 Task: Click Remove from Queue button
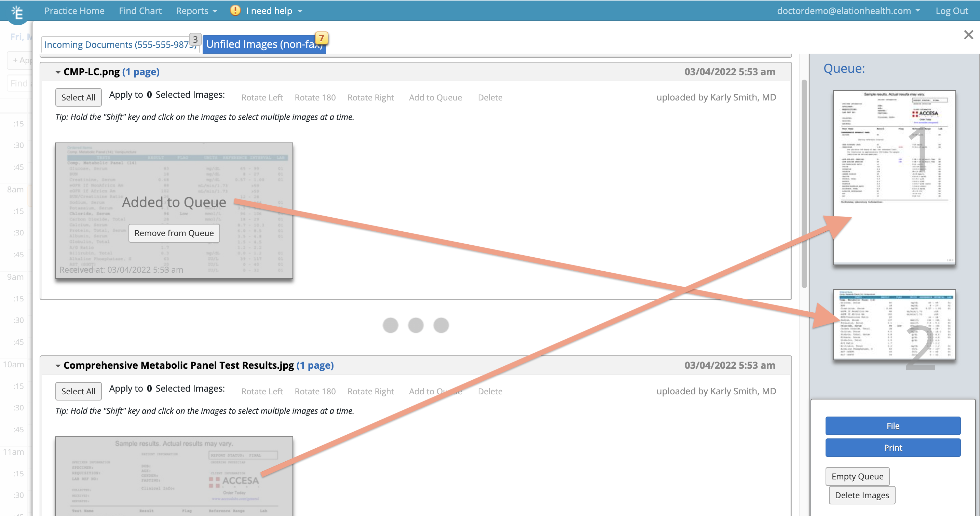[x=174, y=233]
